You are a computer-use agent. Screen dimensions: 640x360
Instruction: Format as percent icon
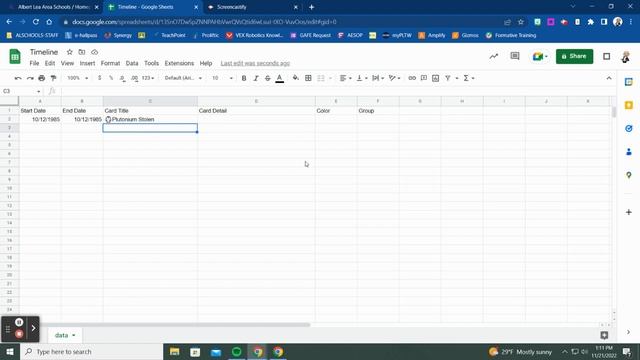tap(111, 78)
